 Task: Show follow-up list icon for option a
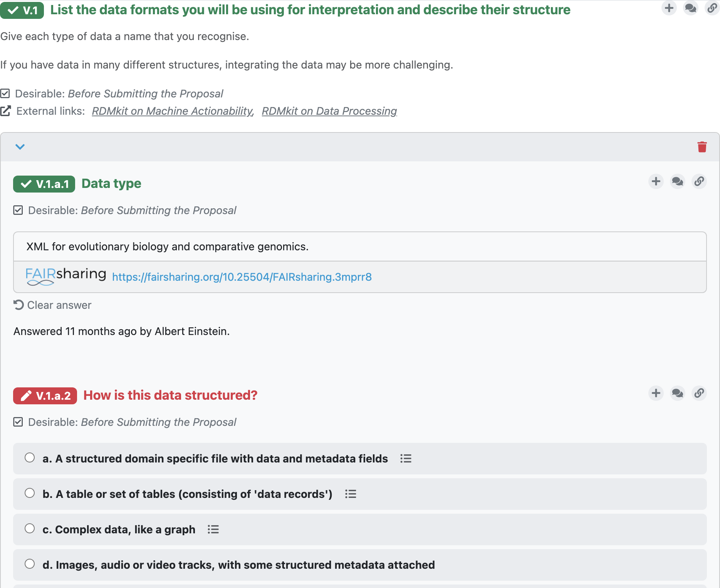point(406,459)
